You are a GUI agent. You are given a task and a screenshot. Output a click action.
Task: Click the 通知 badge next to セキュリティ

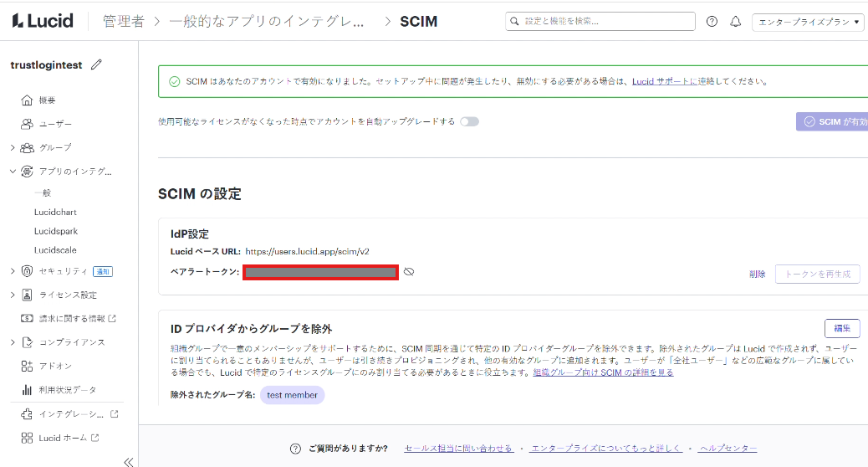click(103, 271)
